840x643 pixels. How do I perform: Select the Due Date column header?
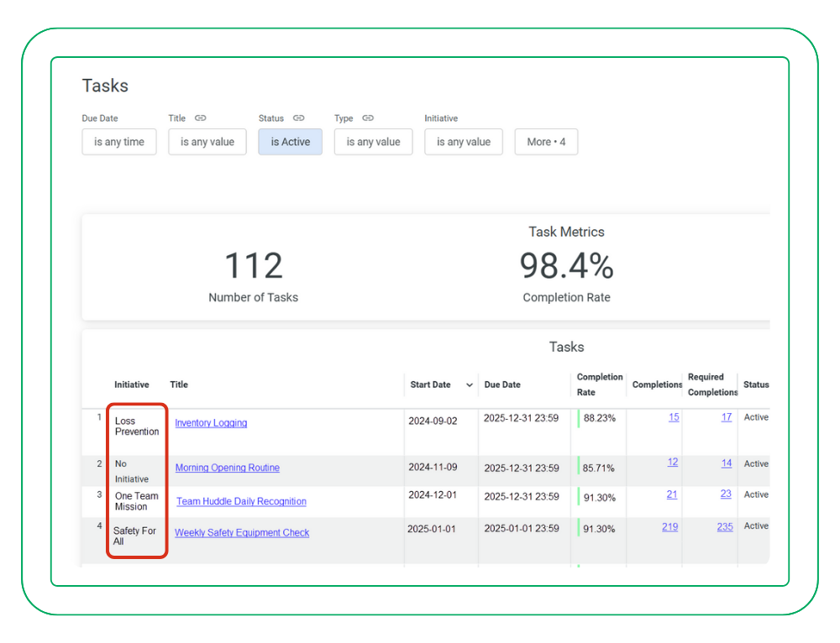[x=502, y=384]
